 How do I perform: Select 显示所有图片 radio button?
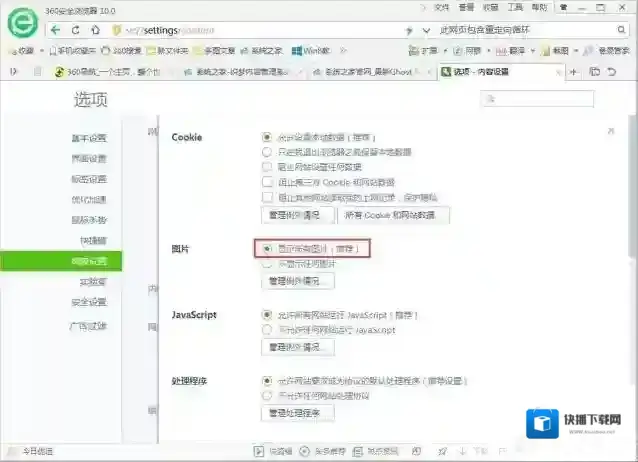click(267, 246)
